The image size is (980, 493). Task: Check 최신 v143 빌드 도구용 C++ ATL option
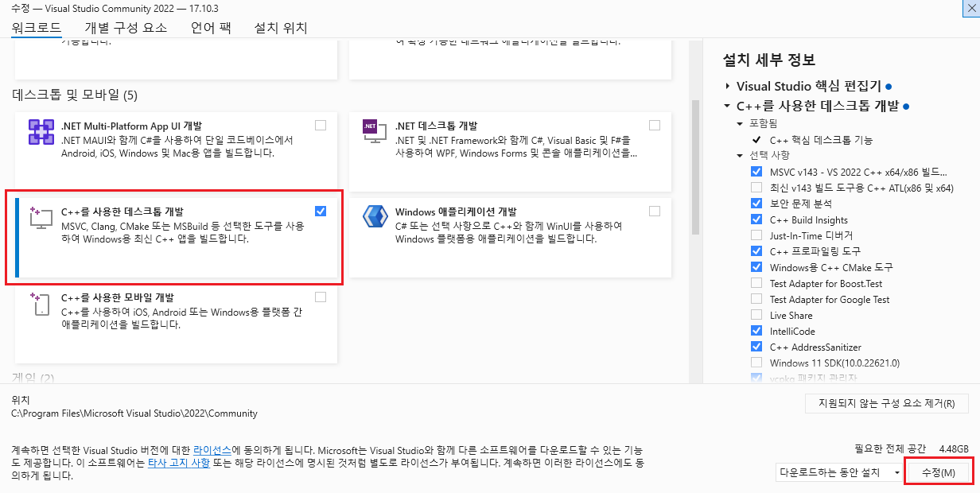756,188
